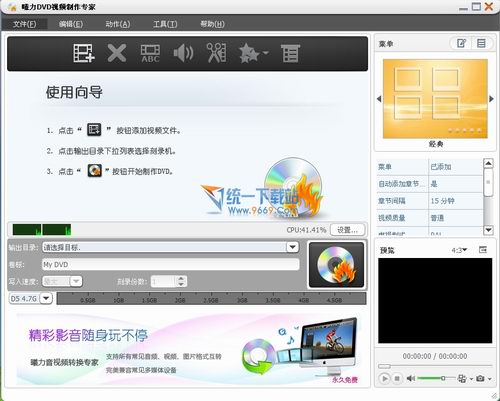Click the camera snapshot icon

(480, 378)
